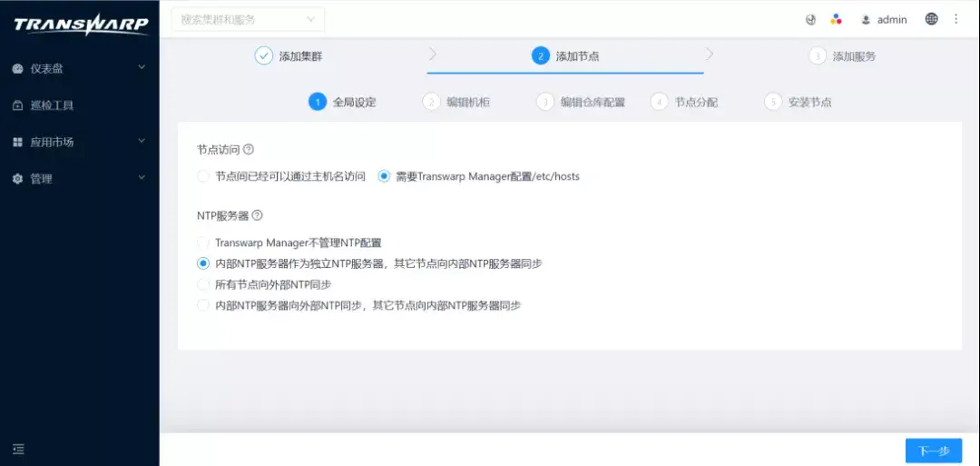Click the Transwarp logo
Image resolution: width=980 pixels, height=466 pixels.
pyautogui.click(x=81, y=25)
